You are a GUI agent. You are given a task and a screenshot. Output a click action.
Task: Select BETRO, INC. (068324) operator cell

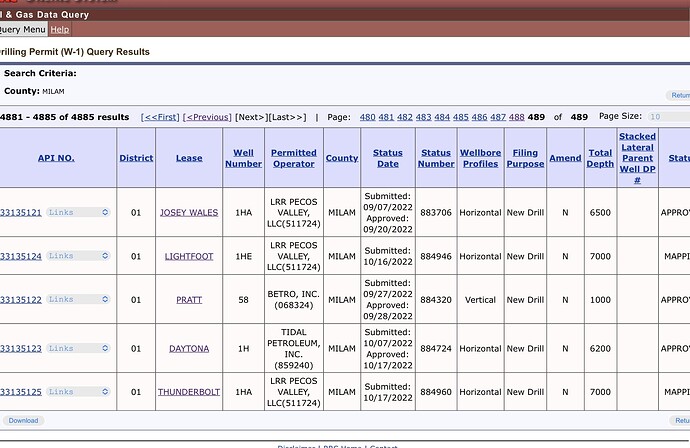coord(294,300)
